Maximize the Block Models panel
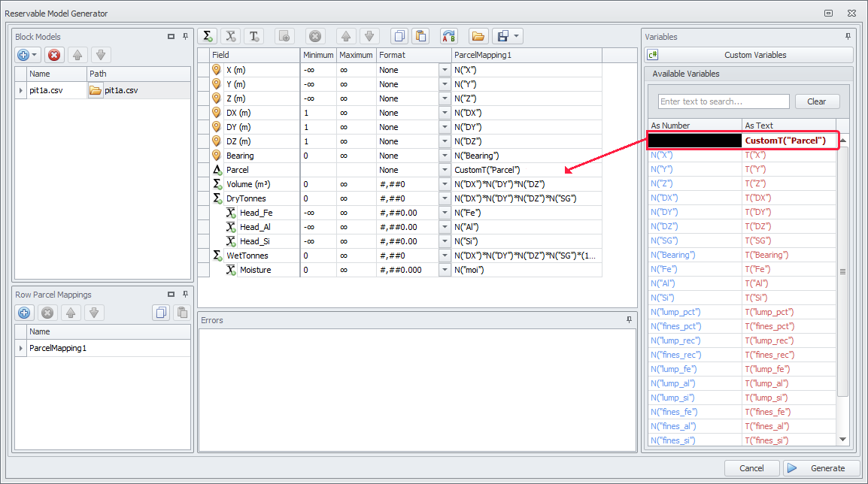The height and width of the screenshot is (484, 868). [x=171, y=36]
